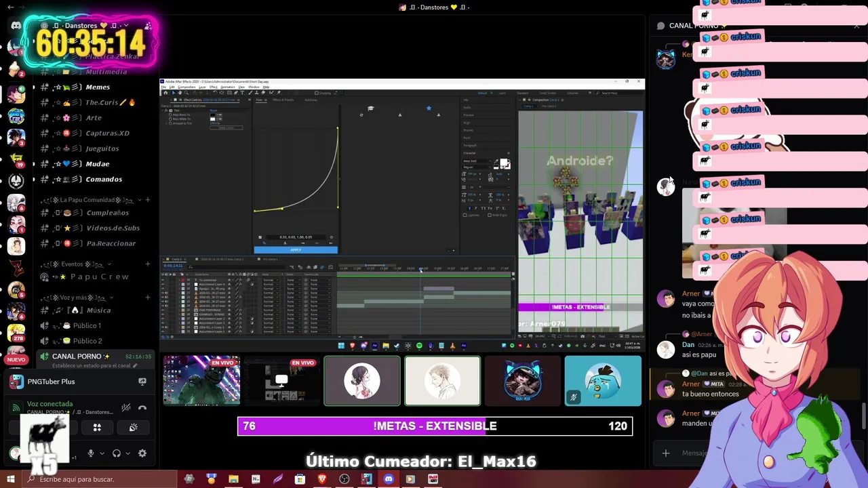The height and width of the screenshot is (488, 868).
Task: Click chat bubble icon beside CANAL PORNO header
Action: (660, 26)
